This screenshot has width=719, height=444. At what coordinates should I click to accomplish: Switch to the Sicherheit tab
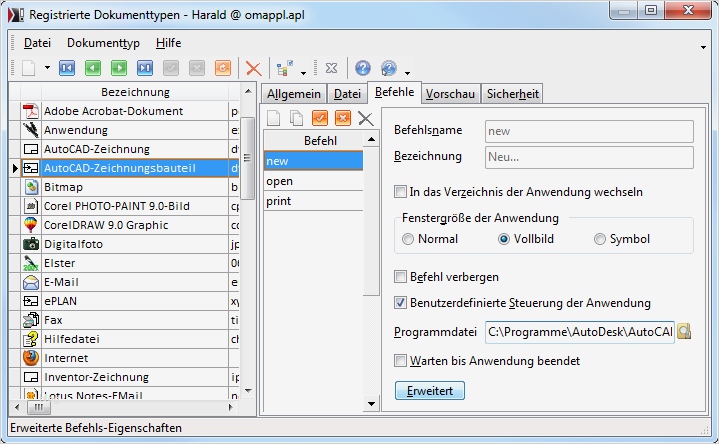click(512, 94)
